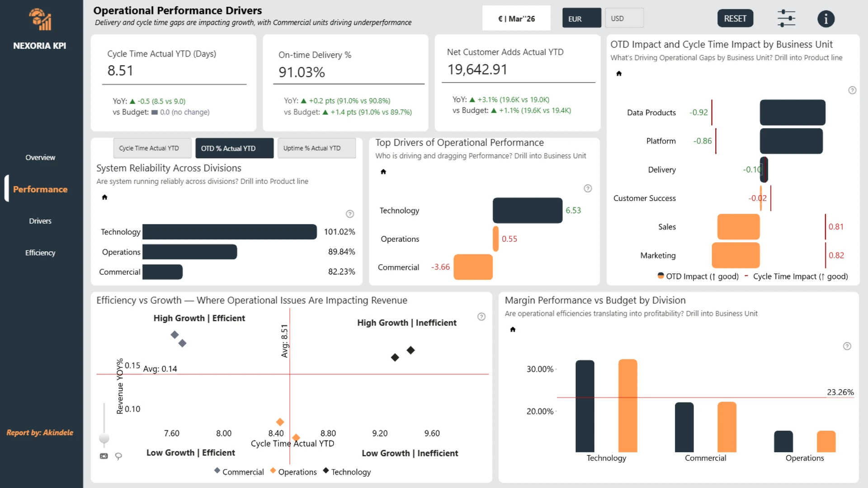868x488 pixels.
Task: Click the information icon in the header
Action: 826,19
